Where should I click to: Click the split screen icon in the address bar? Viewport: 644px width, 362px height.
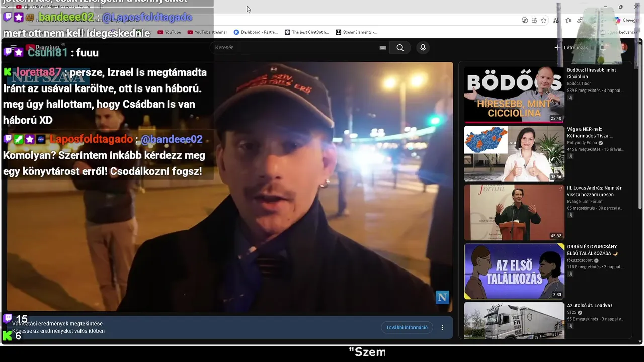tap(534, 20)
